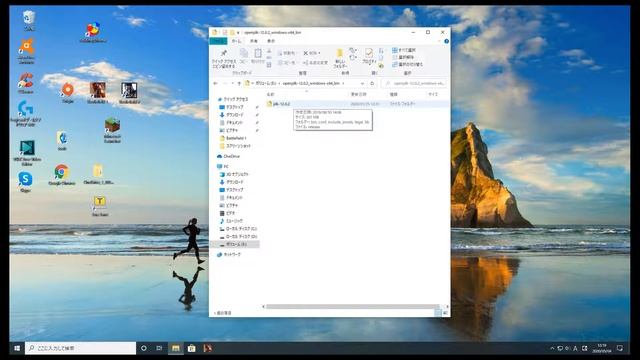Image resolution: width=640 pixels, height=360 pixels.
Task: Open the Windows Start menu
Action: pyautogui.click(x=17, y=348)
